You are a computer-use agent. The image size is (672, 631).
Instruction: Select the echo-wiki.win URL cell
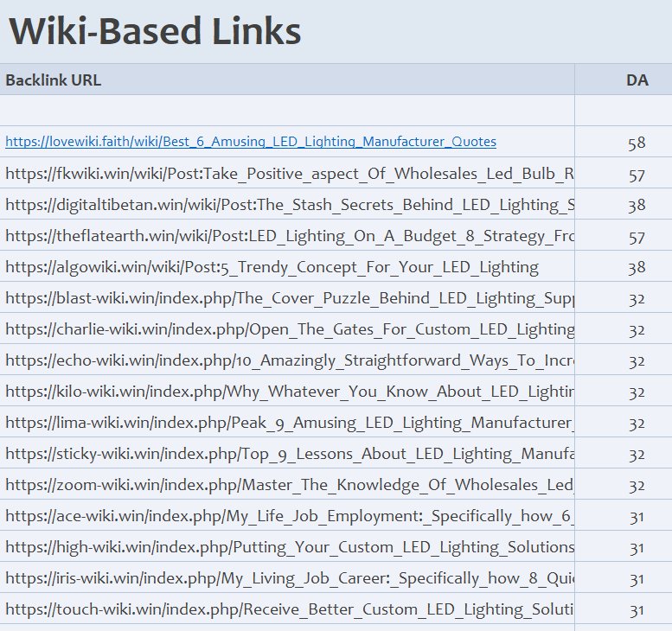pyautogui.click(x=289, y=360)
